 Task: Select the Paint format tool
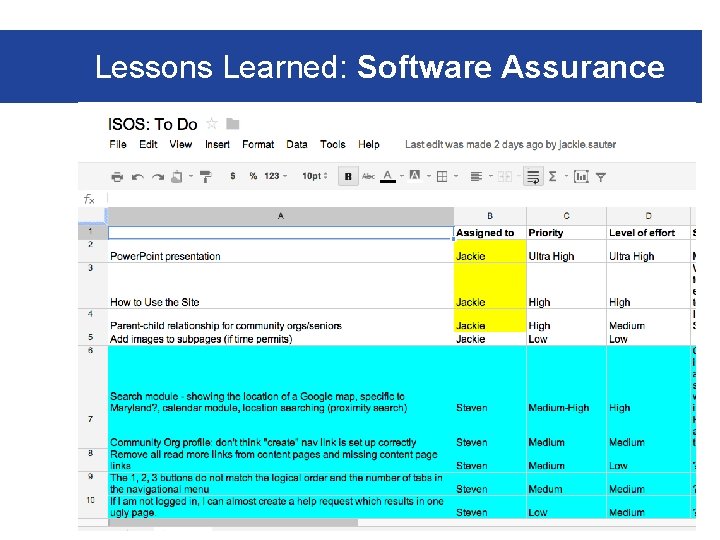(x=205, y=176)
